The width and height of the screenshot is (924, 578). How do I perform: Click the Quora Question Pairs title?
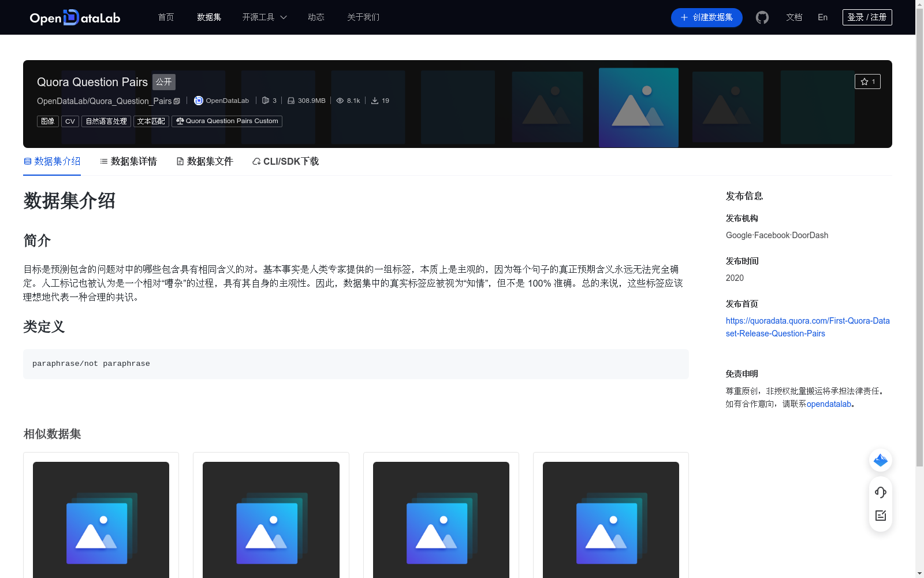(92, 82)
